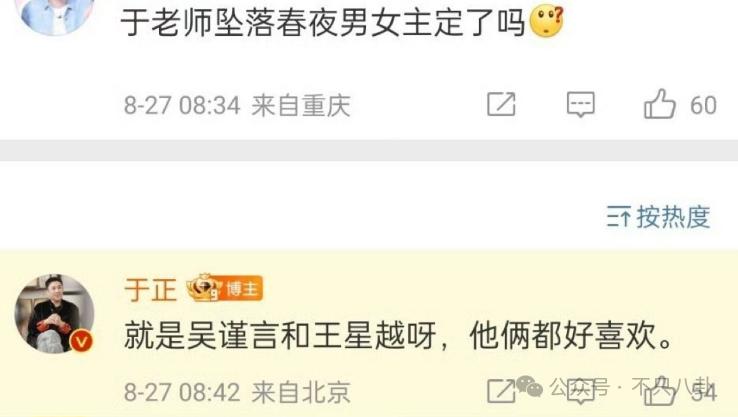Like 于正's reply with the thumbs-up icon
The width and height of the screenshot is (738, 417).
659,391
